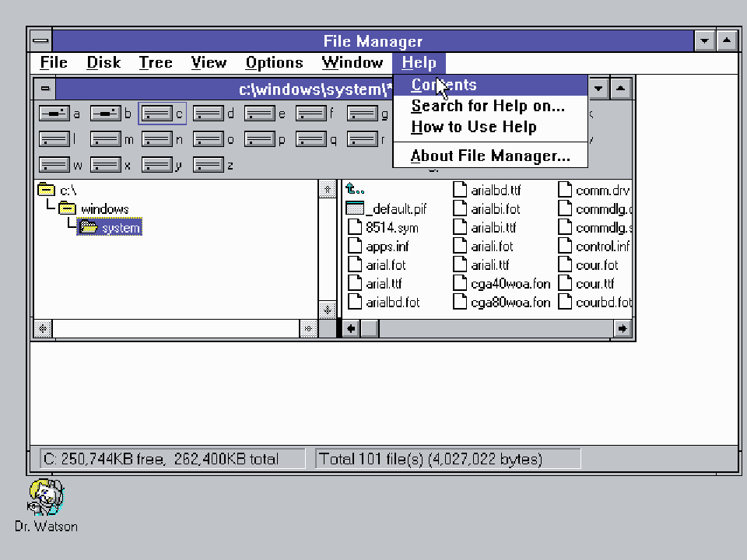Select the ariali.ttf file
Screen dimensions: 747x560
pos(481,264)
